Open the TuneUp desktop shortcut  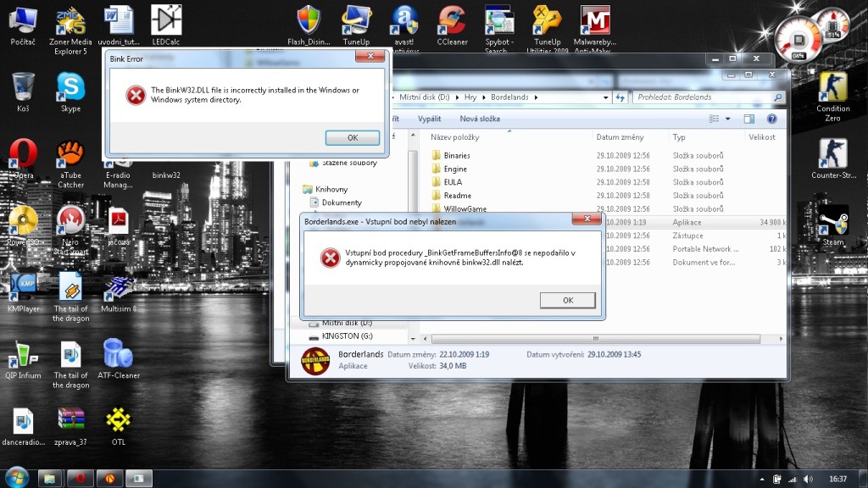356,25
